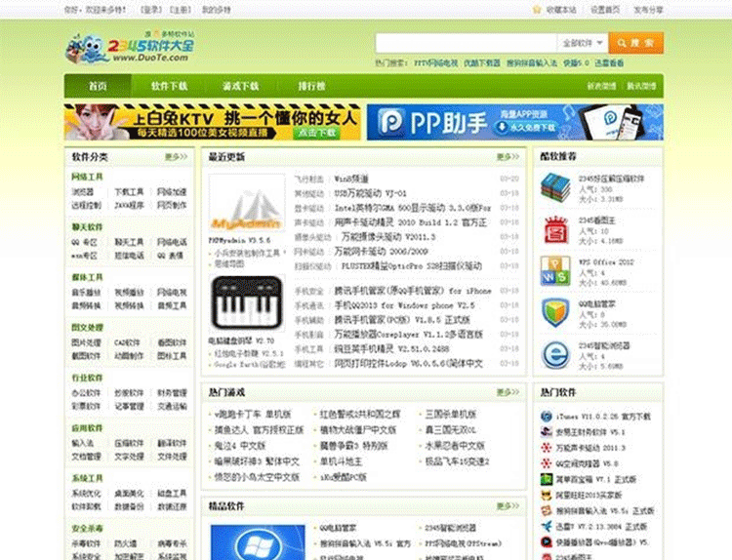Click the magnifier icon on the search button
The image size is (732, 560).
point(622,43)
